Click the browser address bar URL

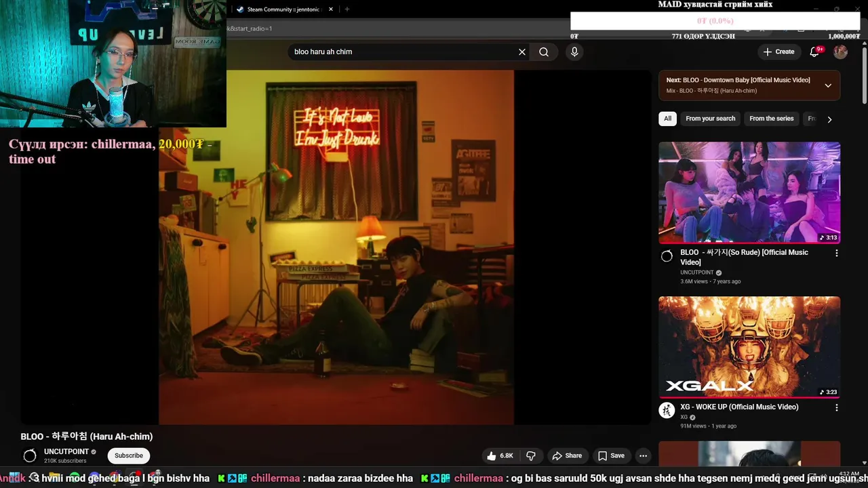[250, 28]
